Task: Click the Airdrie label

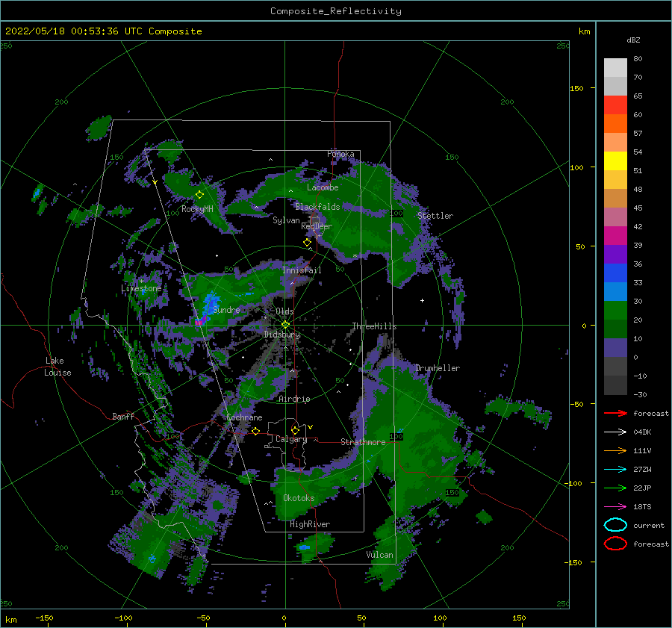Action: [x=294, y=399]
